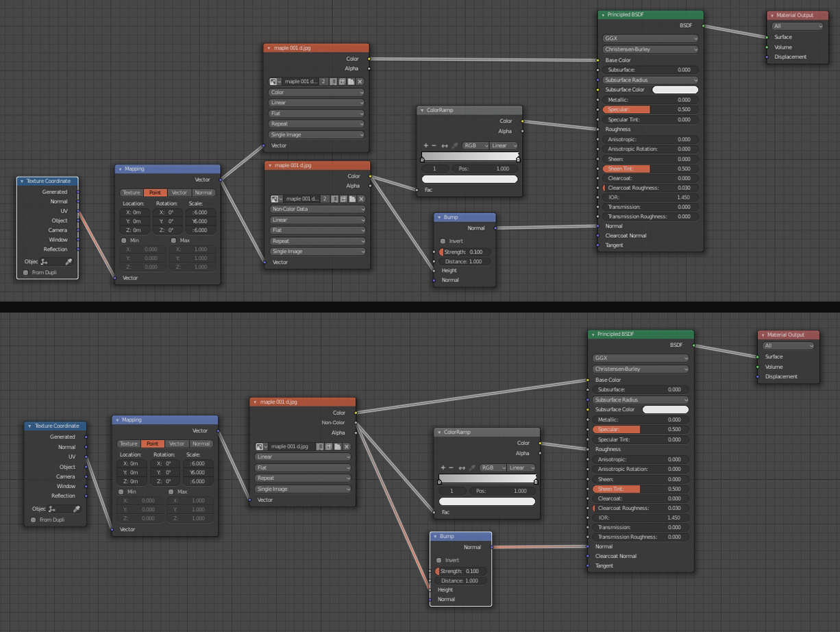Toggle fake user in lower graph's image node
Viewport: 840px width, 632px height.
pyautogui.click(x=320, y=446)
